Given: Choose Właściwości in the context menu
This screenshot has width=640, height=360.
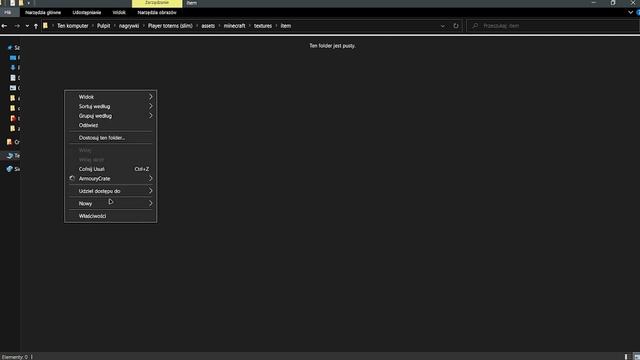Looking at the screenshot, I should click(111, 216).
